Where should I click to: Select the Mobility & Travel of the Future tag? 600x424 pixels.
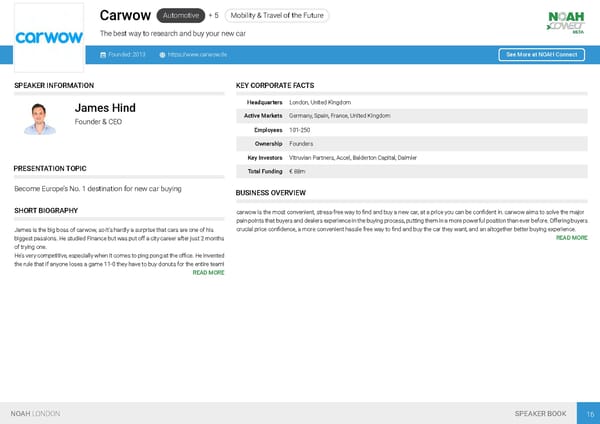click(x=277, y=16)
